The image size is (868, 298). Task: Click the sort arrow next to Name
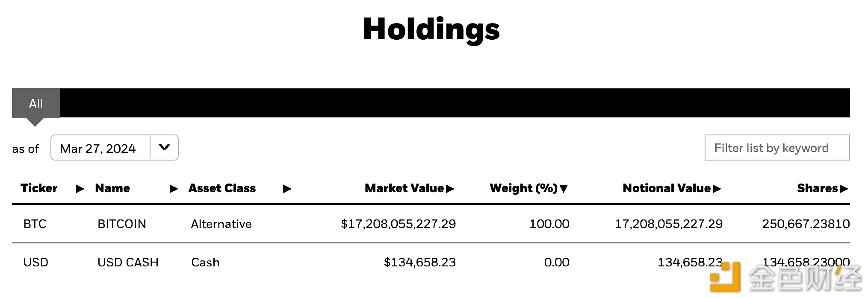(174, 189)
